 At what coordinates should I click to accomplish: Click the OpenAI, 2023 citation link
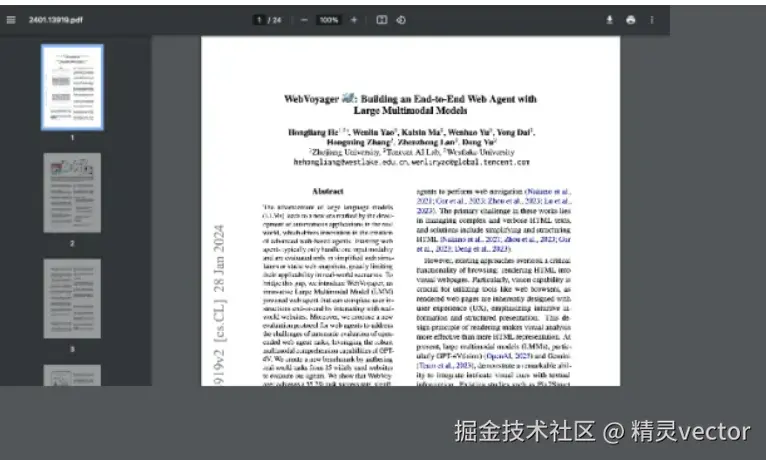point(509,356)
